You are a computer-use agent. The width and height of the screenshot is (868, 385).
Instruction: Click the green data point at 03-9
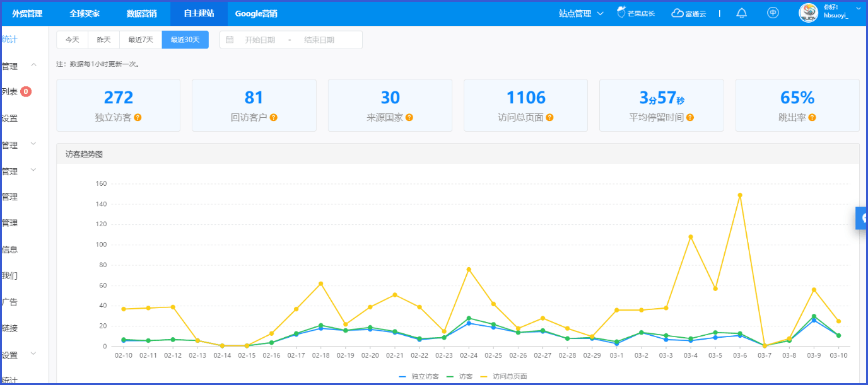(814, 316)
